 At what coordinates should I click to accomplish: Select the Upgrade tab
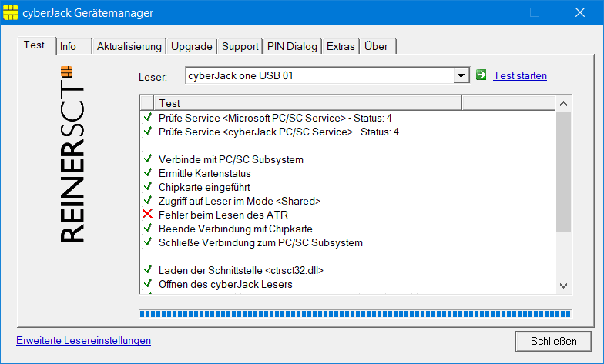[191, 46]
